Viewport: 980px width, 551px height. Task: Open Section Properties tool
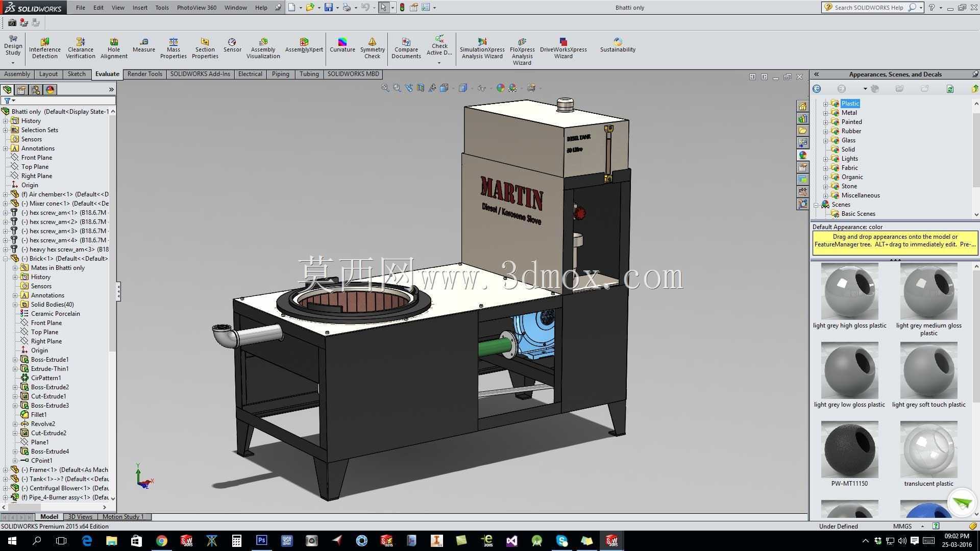point(205,48)
